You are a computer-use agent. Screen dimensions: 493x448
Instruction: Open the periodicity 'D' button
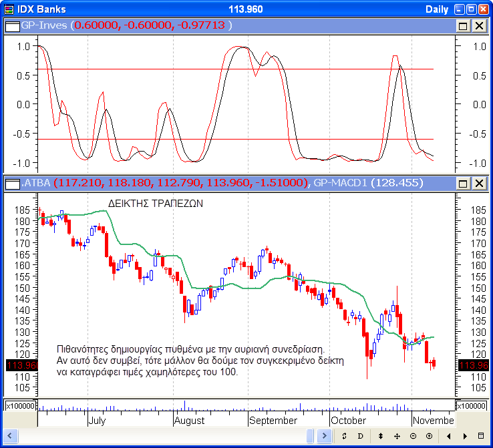[360, 436]
